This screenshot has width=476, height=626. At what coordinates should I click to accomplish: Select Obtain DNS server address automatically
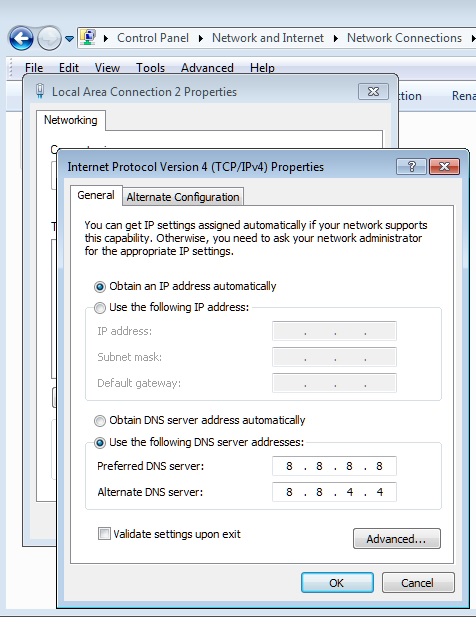coord(99,420)
